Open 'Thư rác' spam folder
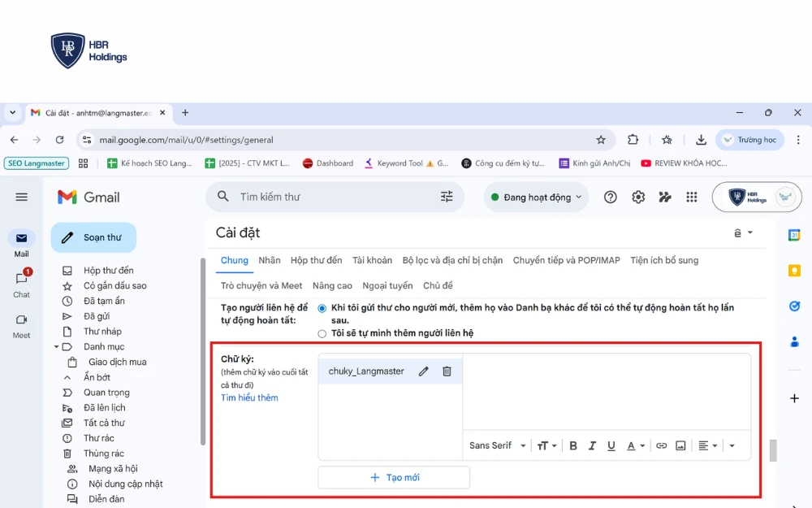The height and width of the screenshot is (508, 812). tap(99, 438)
